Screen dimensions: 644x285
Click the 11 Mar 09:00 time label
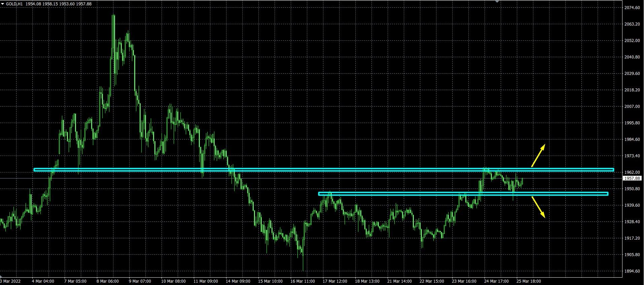point(205,281)
